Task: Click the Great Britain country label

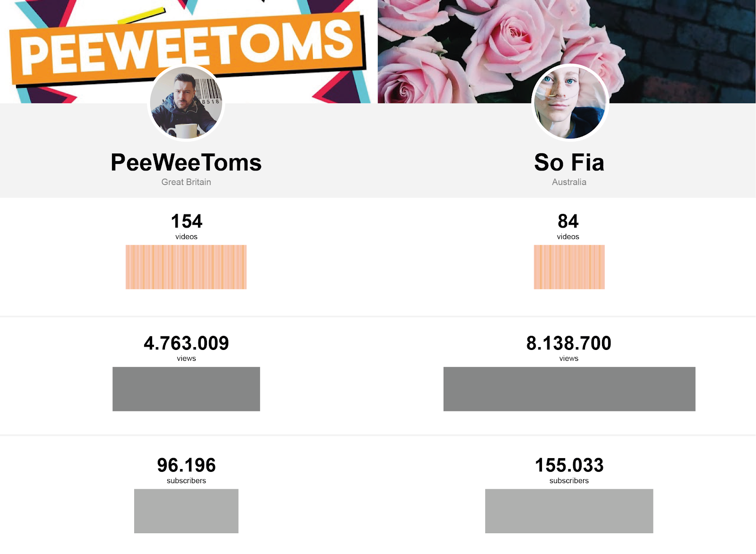Action: pos(186,182)
